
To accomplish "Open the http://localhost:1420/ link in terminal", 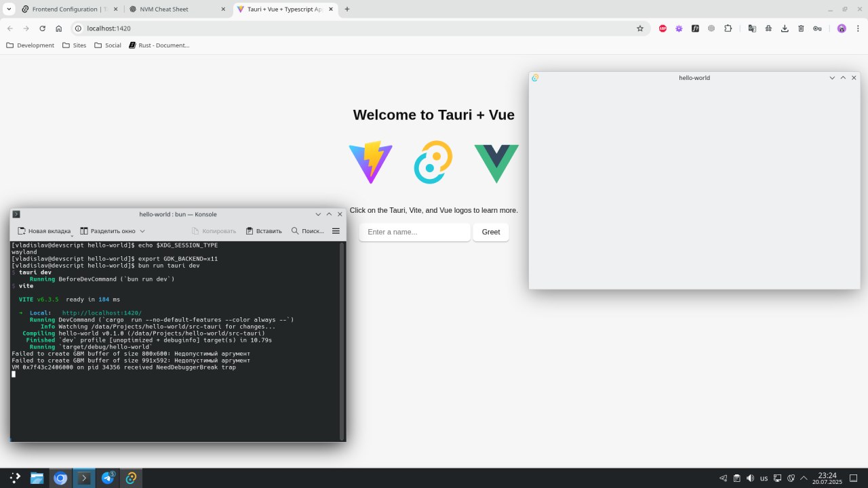I will [x=102, y=313].
